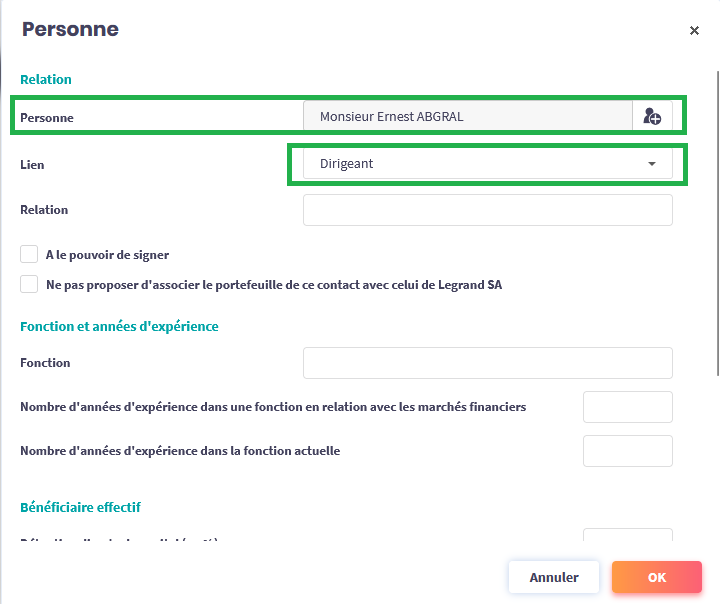Click the Relation section heading

[x=46, y=79]
